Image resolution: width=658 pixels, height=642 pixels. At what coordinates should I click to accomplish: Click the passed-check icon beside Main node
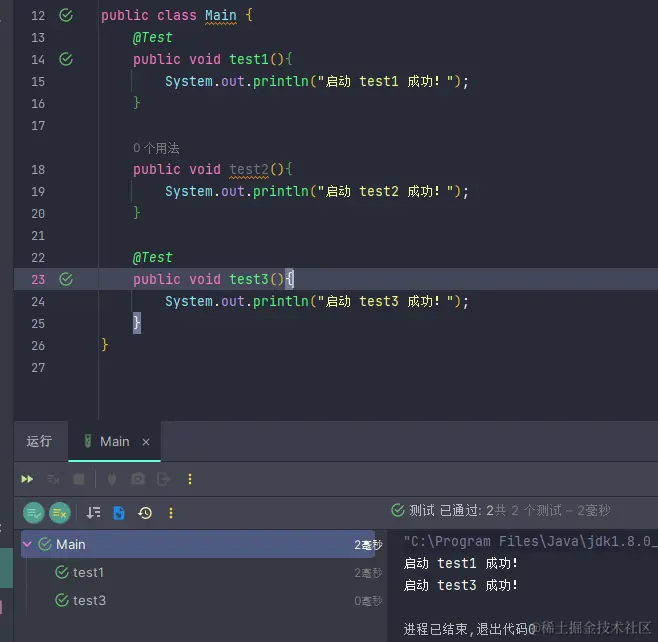point(44,544)
